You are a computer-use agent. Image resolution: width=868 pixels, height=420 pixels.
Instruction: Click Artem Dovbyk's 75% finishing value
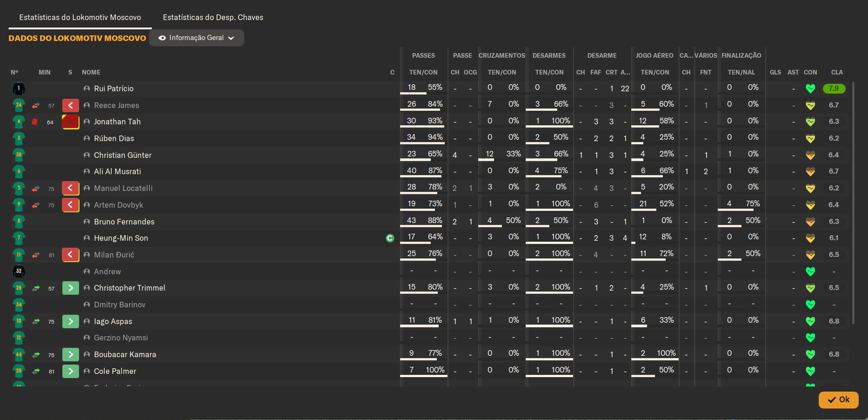[753, 203]
